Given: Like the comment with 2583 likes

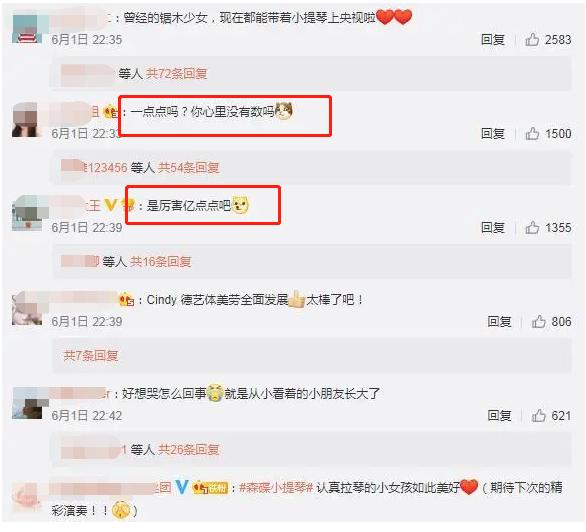Looking at the screenshot, I should pos(532,39).
